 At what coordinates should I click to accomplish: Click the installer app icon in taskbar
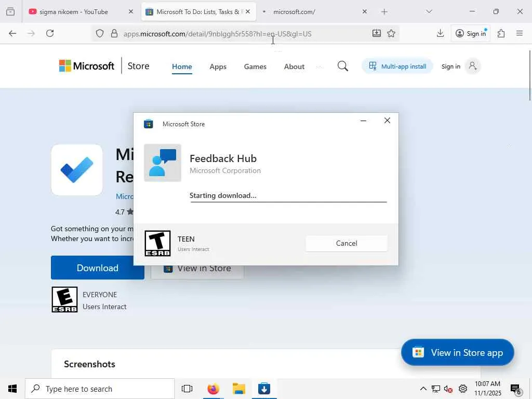[264, 389]
